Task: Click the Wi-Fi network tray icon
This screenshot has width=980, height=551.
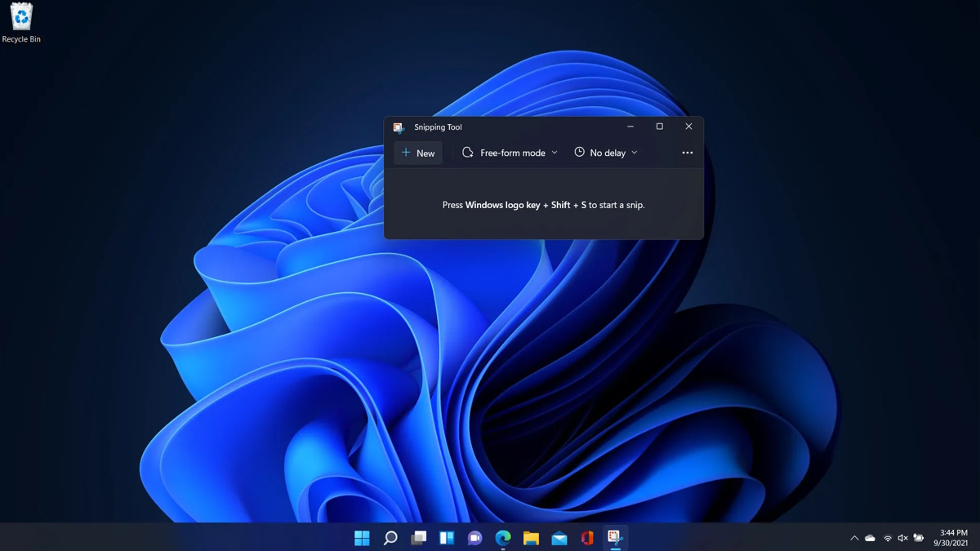Action: click(888, 539)
